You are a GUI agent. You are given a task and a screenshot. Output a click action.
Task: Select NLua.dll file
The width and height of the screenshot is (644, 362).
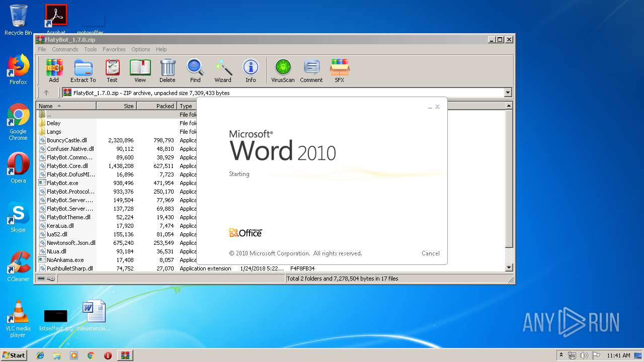click(x=56, y=251)
